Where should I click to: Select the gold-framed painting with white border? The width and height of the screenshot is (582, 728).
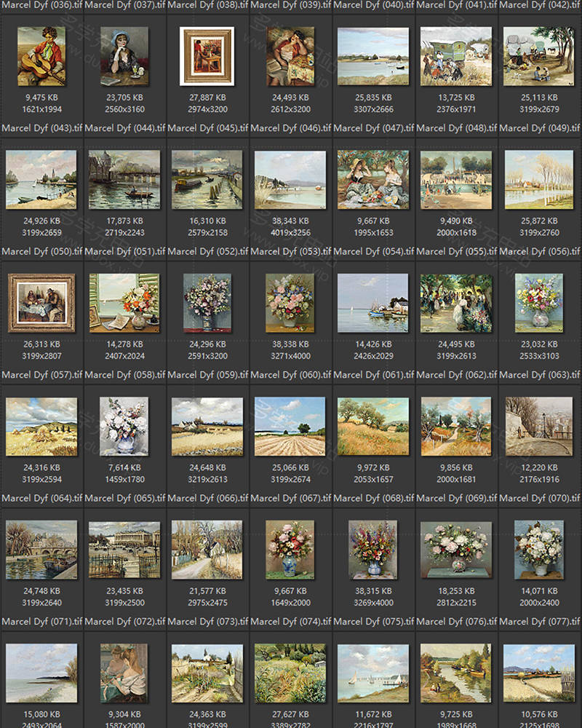click(x=207, y=56)
